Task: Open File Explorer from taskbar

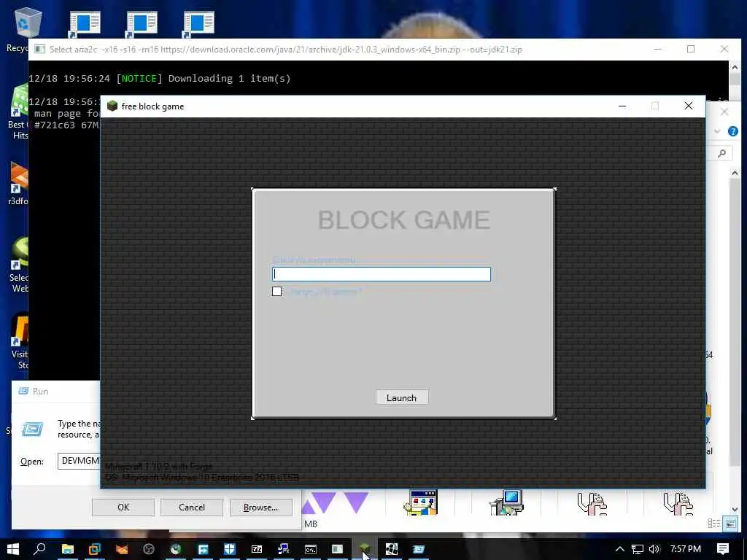Action: (68, 549)
